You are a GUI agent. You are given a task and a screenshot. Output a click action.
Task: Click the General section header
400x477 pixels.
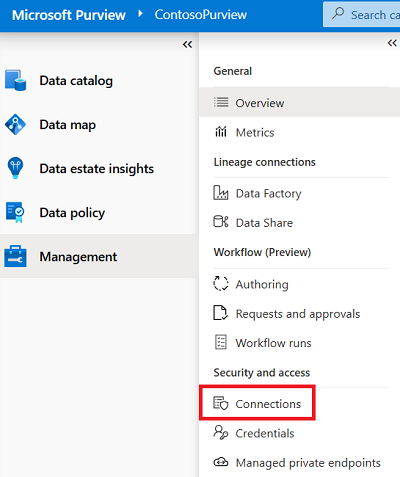click(233, 71)
